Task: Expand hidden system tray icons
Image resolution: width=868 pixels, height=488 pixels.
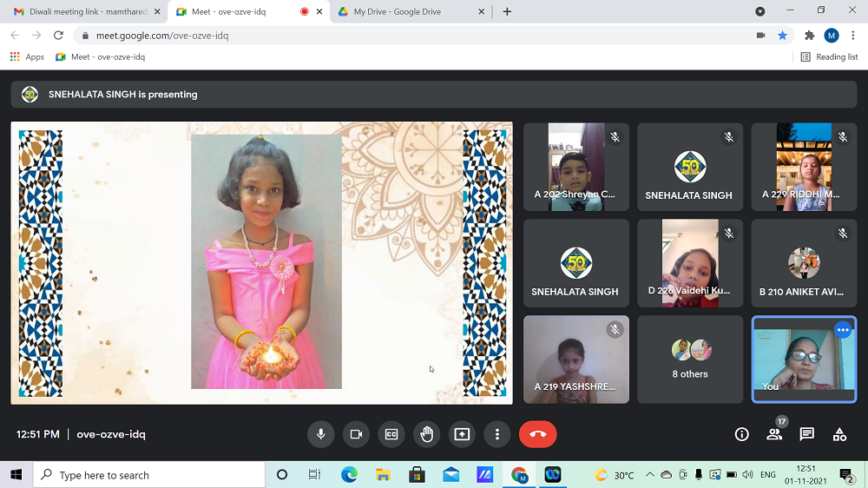Action: point(648,475)
